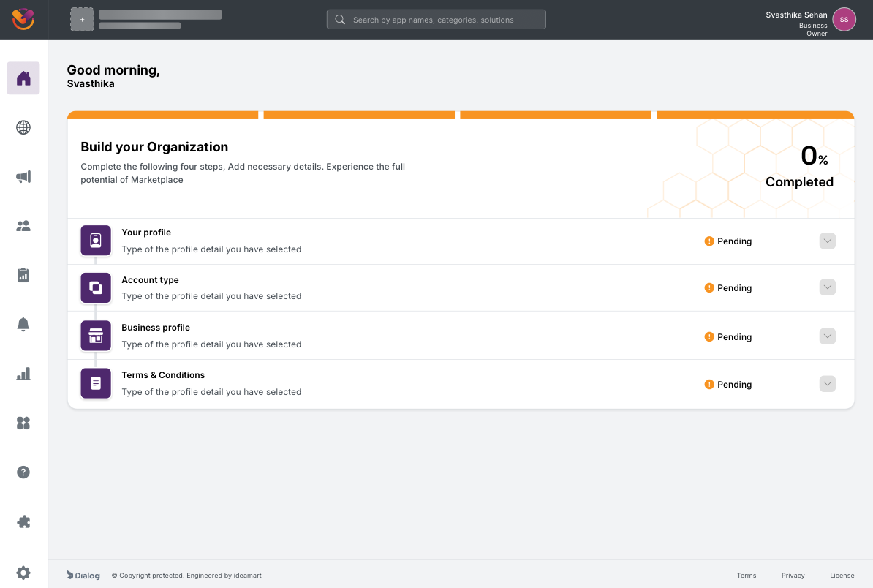Click the Business Owner role label
873x588 pixels.
(x=813, y=29)
